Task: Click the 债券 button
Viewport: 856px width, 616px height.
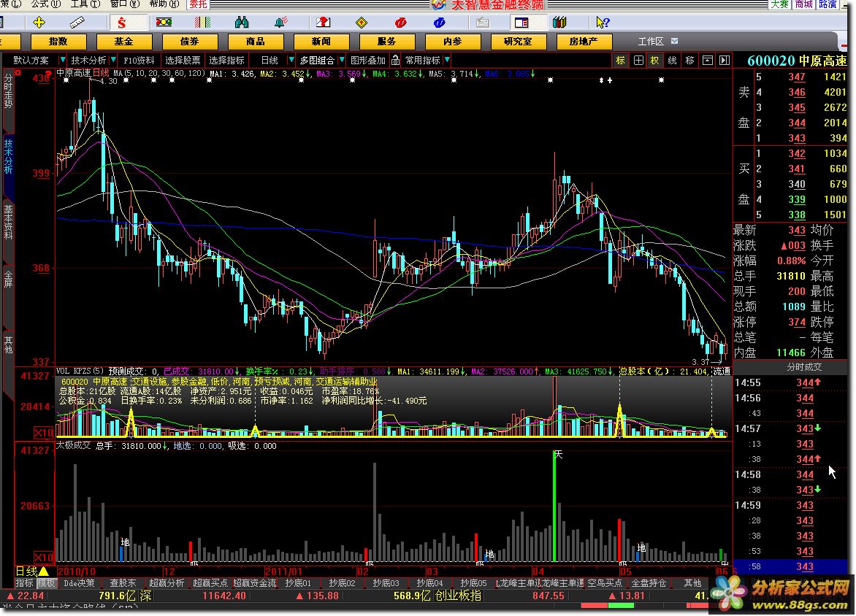Action: pyautogui.click(x=190, y=42)
